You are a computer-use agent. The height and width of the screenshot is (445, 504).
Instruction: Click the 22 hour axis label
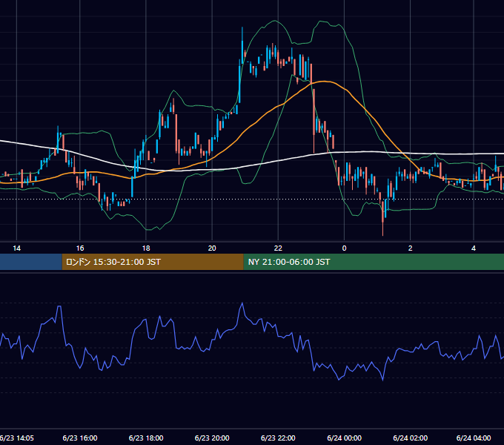point(278,248)
